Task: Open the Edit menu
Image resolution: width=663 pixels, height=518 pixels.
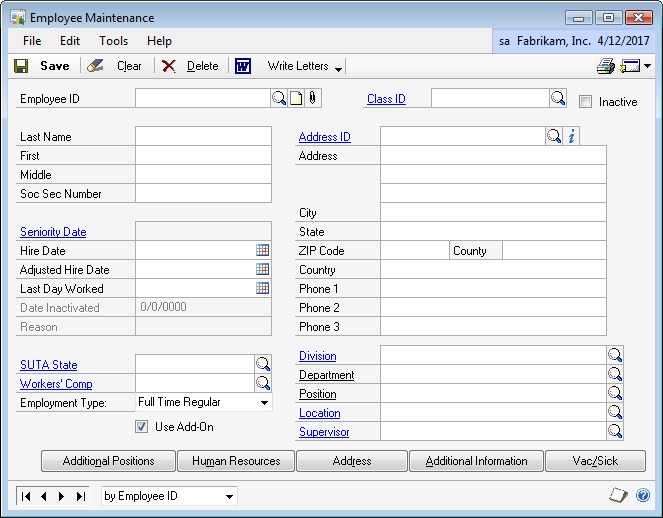Action: (70, 41)
